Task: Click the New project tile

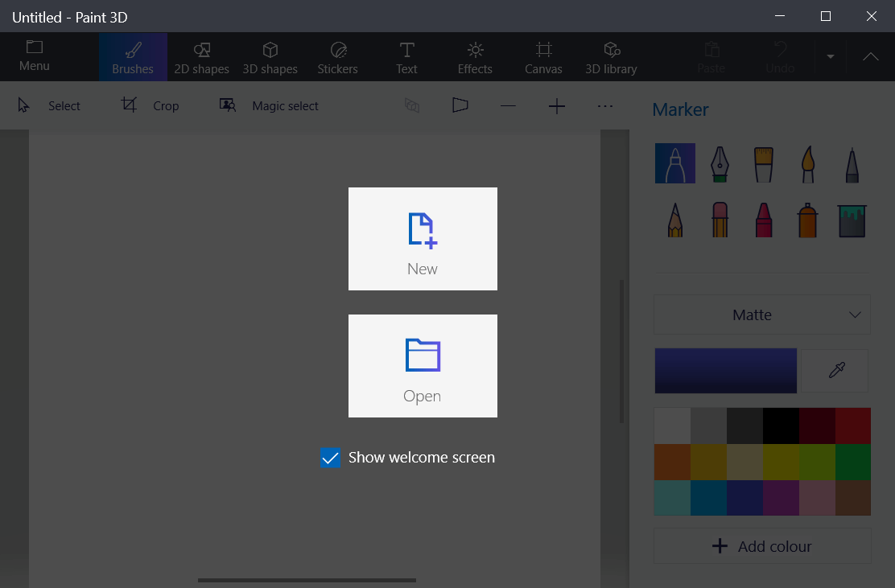Action: (x=423, y=239)
